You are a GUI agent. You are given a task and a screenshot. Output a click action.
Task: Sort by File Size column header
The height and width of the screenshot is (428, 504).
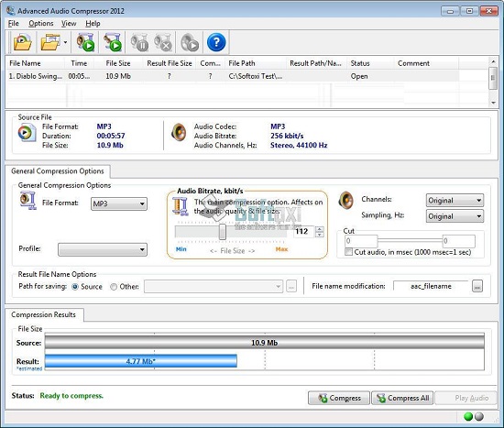(118, 63)
